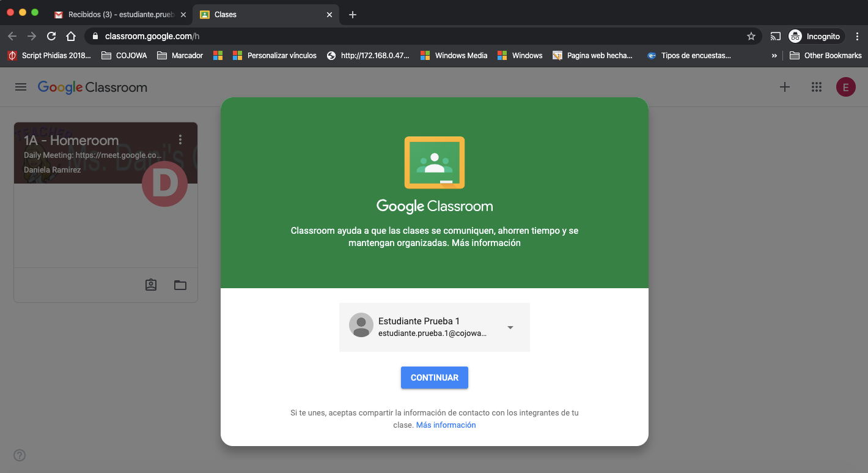Image resolution: width=868 pixels, height=473 pixels.
Task: Click the Estudiante Prueba 1 profile picture
Action: point(361,325)
